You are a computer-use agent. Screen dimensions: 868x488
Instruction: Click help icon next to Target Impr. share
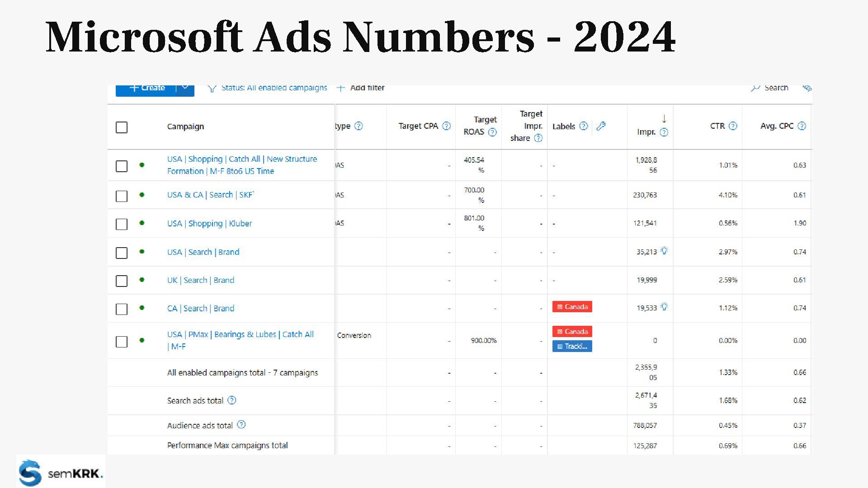click(x=538, y=138)
